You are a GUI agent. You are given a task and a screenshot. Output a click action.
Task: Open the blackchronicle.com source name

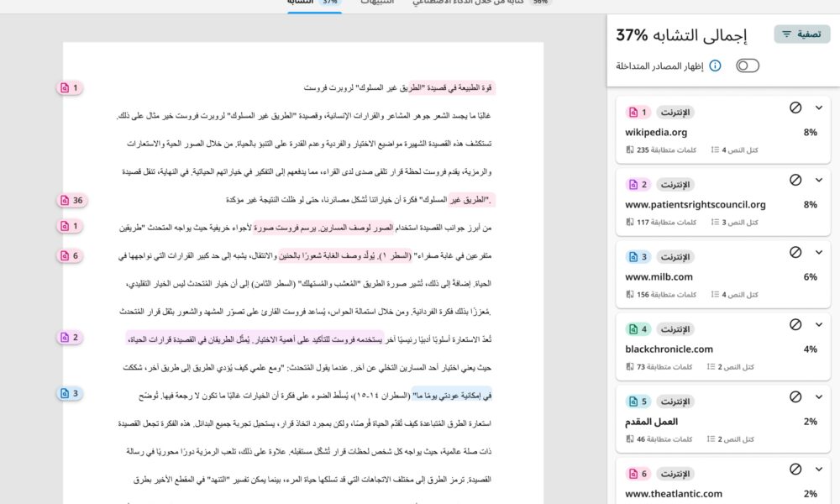click(x=669, y=349)
